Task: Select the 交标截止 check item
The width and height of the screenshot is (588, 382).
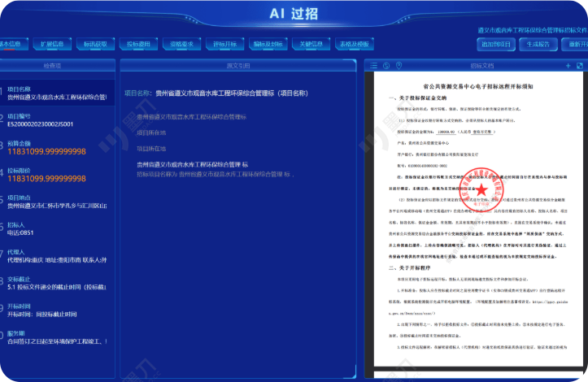Action: 57,283
